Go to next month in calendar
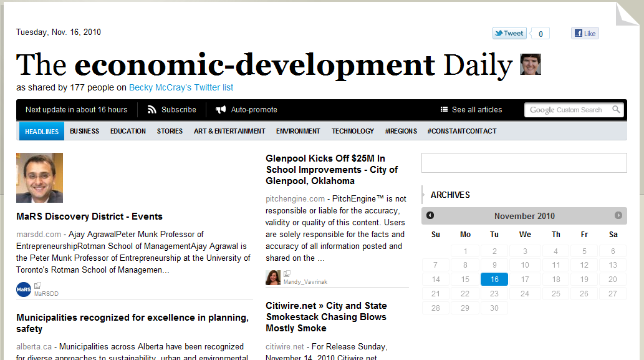 coord(618,215)
